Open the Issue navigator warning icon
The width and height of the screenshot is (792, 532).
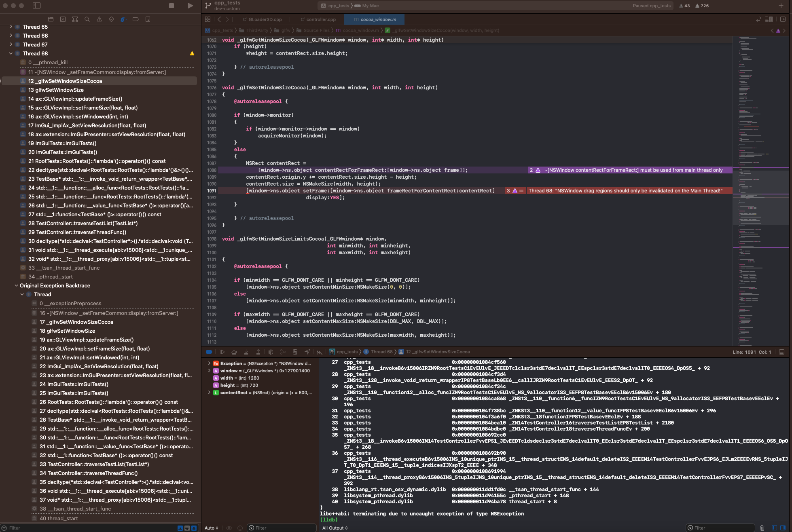point(99,19)
